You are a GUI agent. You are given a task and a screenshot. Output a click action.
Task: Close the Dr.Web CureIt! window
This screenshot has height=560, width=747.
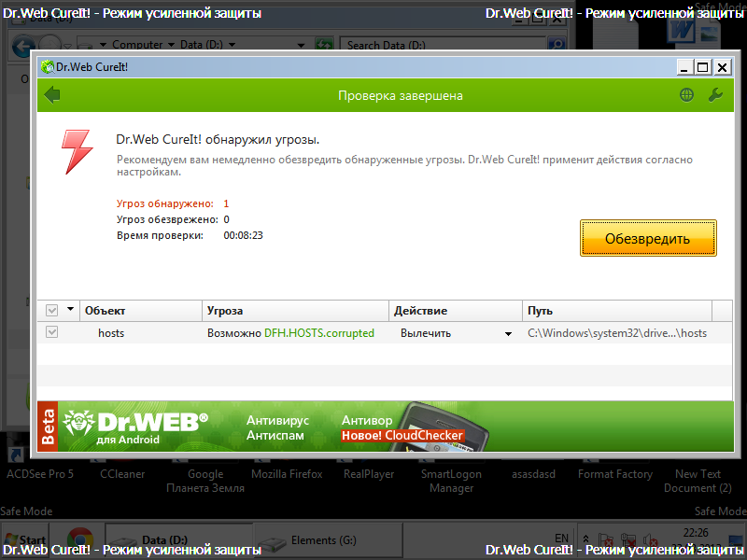[x=722, y=67]
